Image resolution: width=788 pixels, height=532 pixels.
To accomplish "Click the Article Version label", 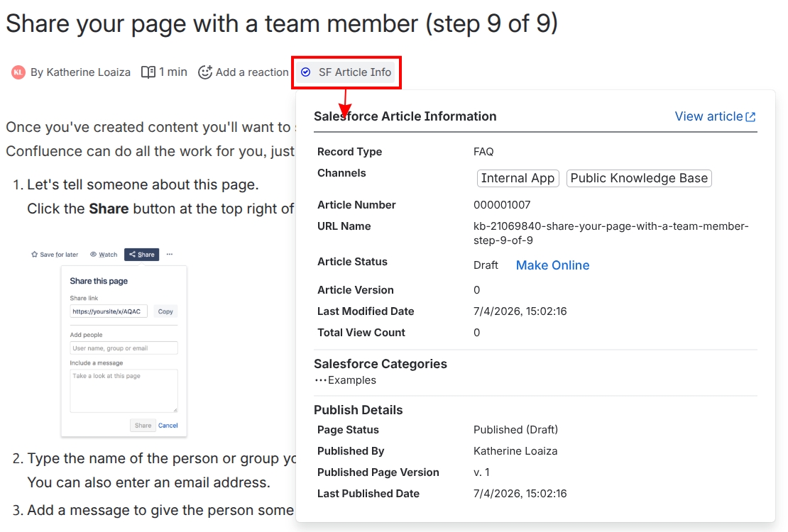I will click(x=355, y=290).
